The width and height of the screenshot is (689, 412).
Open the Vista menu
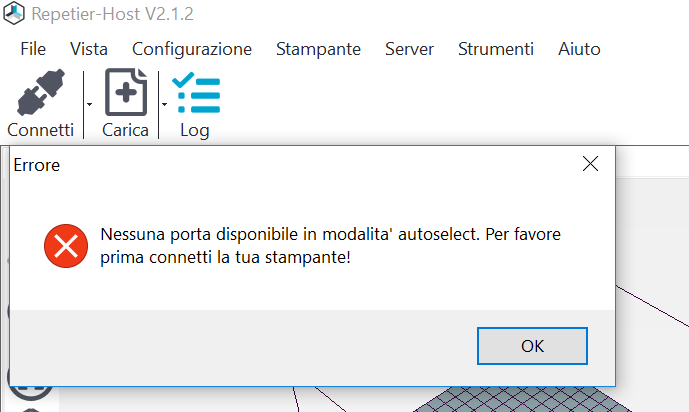pos(89,49)
